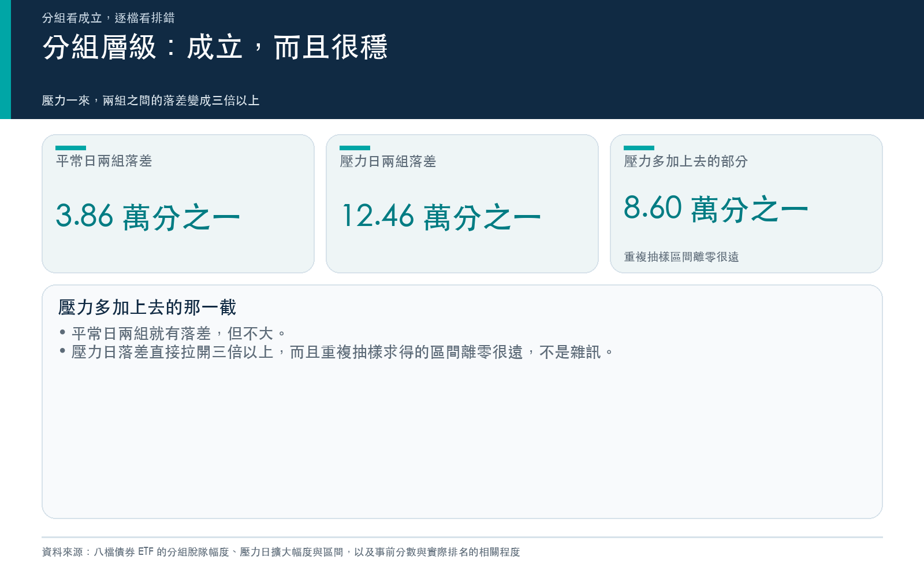The image size is (924, 578).
Task: Select the slide title 分組層級:成立,而且很穩
Action: click(215, 47)
